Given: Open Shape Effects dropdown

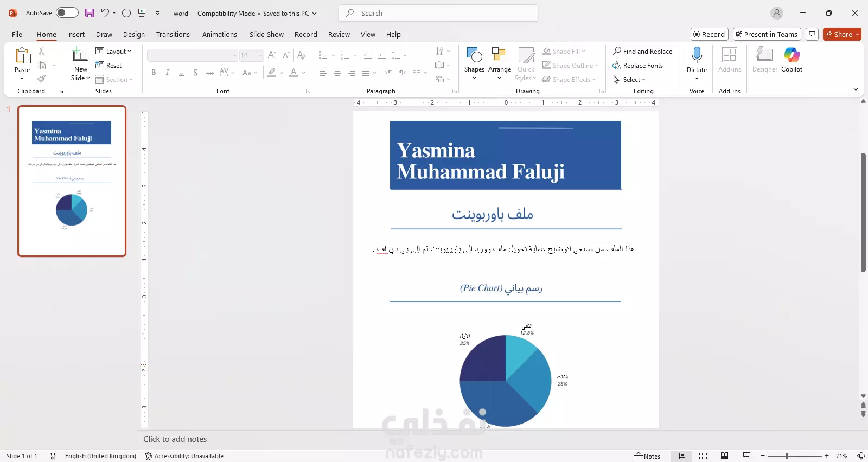Looking at the screenshot, I should 569,79.
